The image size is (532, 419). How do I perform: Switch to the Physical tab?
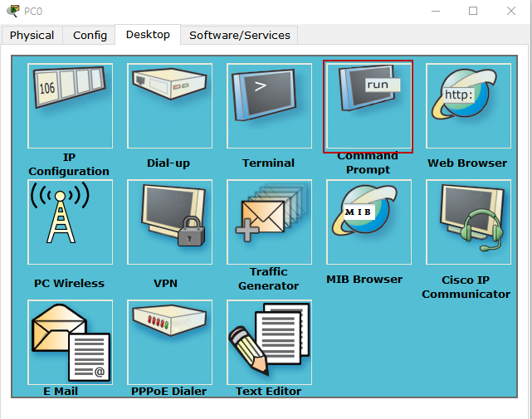tap(32, 36)
